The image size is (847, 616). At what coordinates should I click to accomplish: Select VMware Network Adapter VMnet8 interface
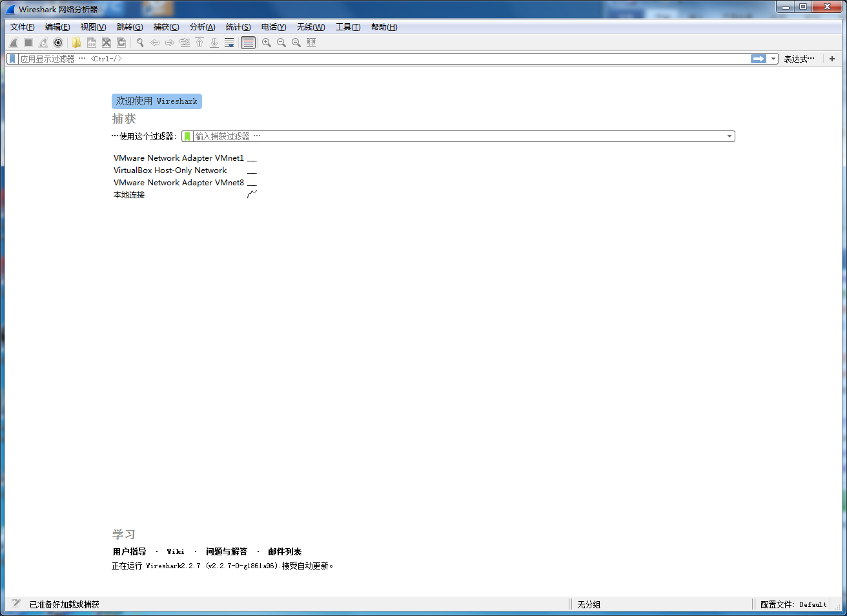[179, 183]
